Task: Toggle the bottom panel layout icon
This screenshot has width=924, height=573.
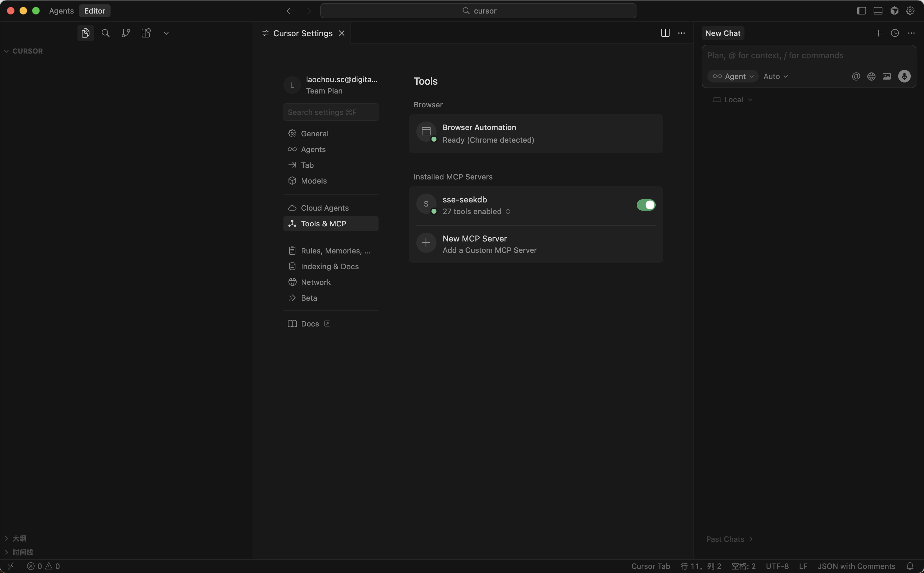Action: (878, 11)
